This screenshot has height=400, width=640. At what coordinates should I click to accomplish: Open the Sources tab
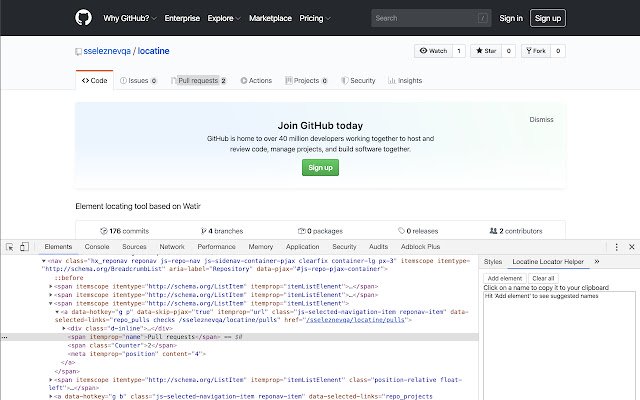(x=134, y=247)
